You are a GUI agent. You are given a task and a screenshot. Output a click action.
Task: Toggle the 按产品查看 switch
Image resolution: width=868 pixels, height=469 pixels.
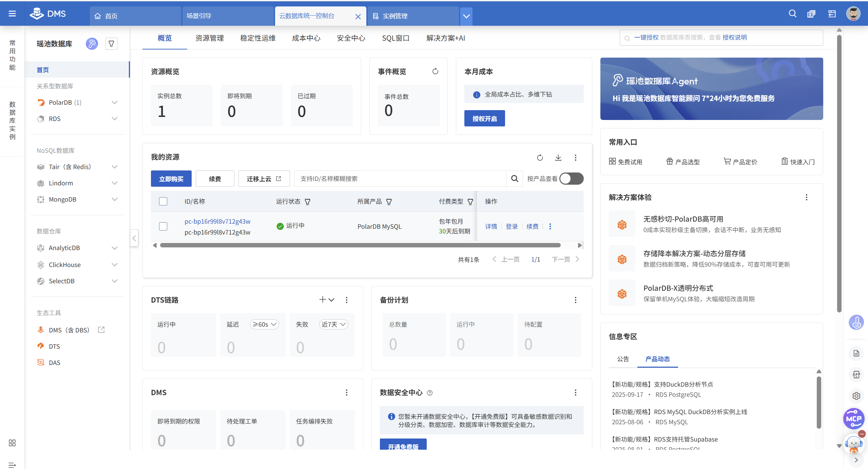572,179
